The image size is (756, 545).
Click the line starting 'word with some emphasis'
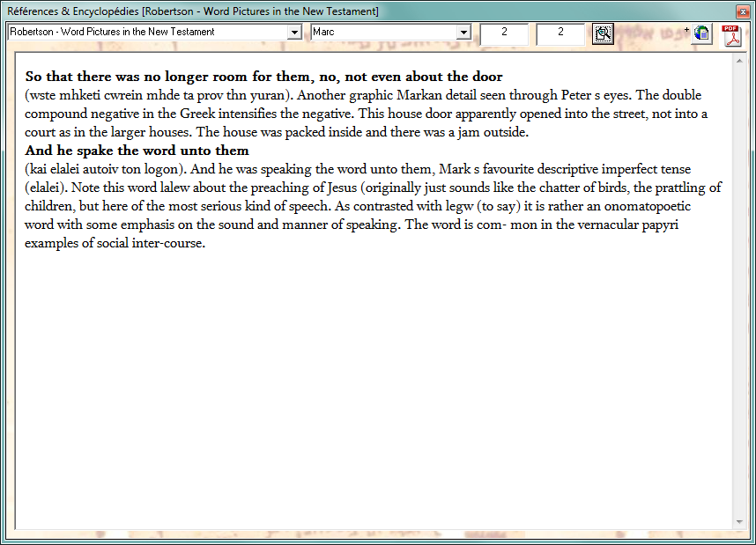click(x=352, y=225)
